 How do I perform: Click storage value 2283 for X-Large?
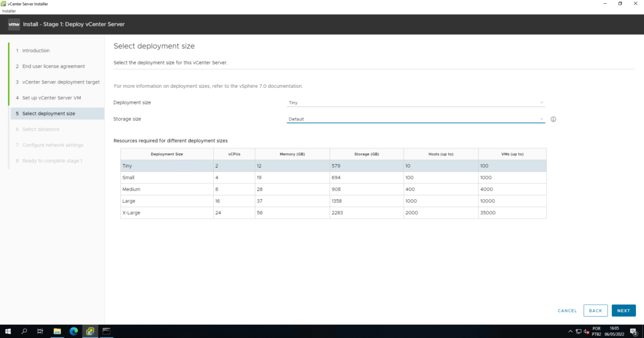pyautogui.click(x=337, y=213)
